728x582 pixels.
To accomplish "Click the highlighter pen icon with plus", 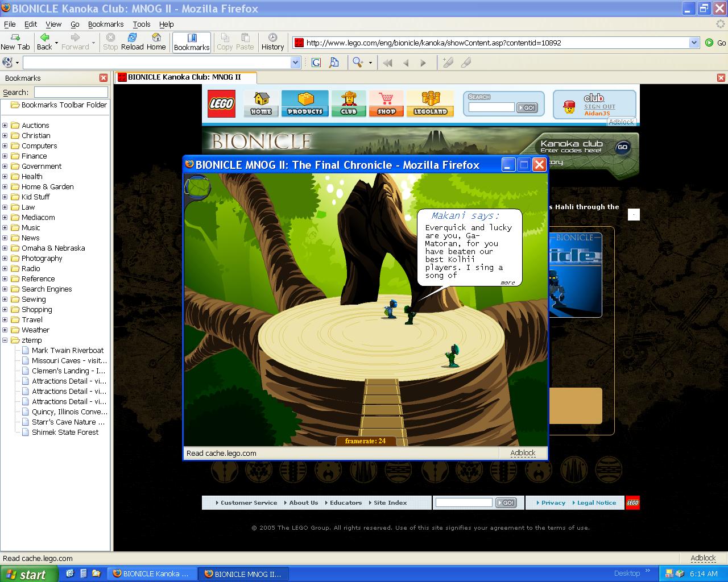I will point(448,63).
